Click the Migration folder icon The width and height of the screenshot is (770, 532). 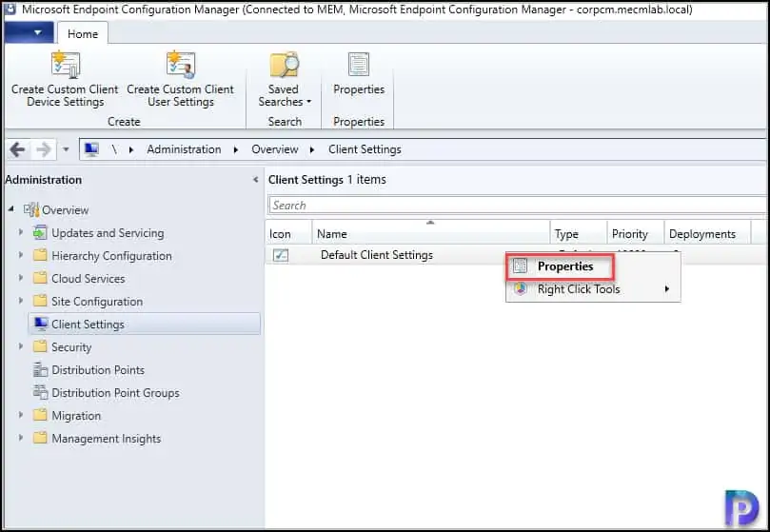coord(40,415)
